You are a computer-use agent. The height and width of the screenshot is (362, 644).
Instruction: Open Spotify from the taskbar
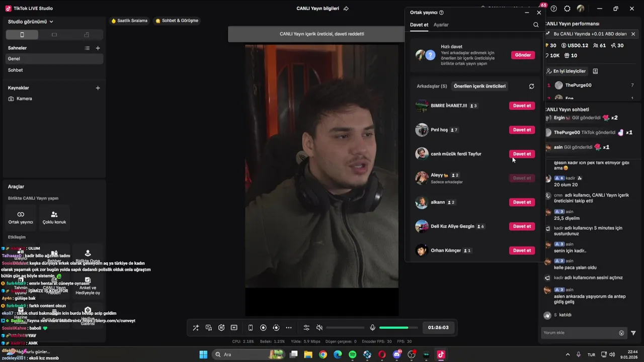click(x=353, y=354)
